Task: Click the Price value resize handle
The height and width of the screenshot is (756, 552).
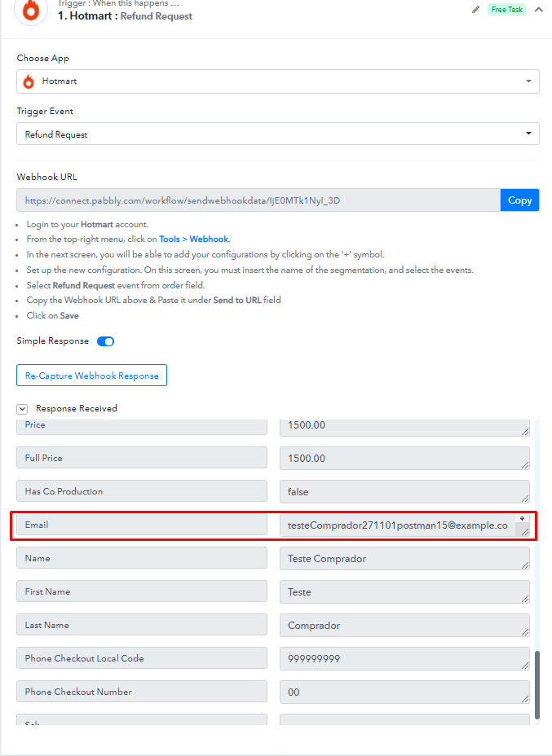Action: tap(525, 432)
